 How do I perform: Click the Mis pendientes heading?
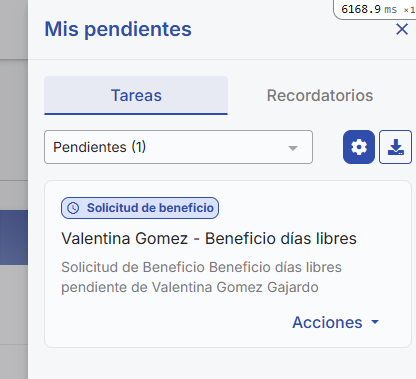point(118,29)
